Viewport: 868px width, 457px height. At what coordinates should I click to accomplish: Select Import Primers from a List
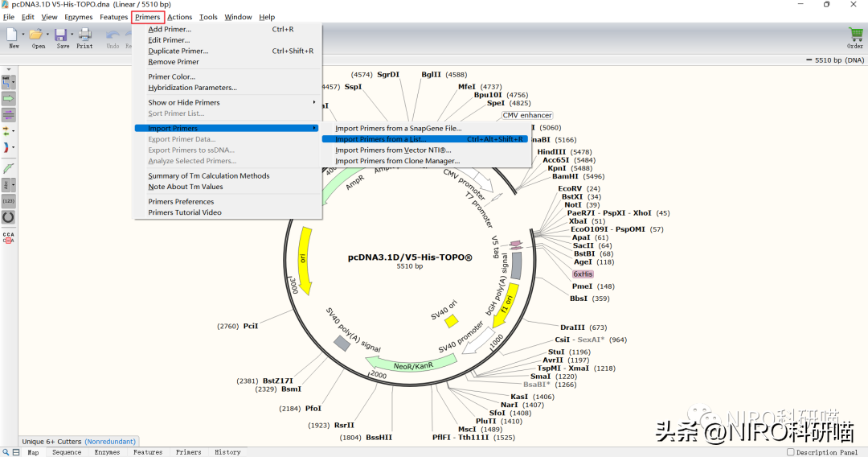click(381, 139)
